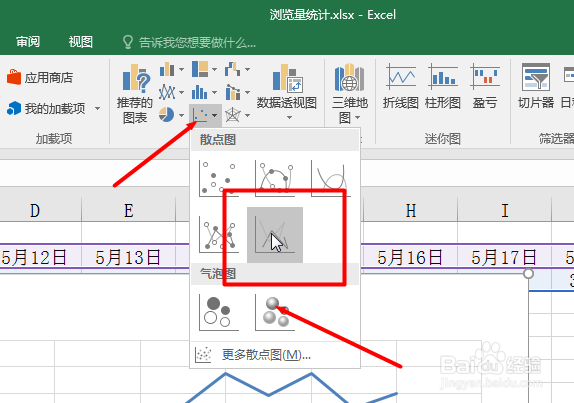Select column I header
The image size is (574, 403).
click(x=505, y=210)
